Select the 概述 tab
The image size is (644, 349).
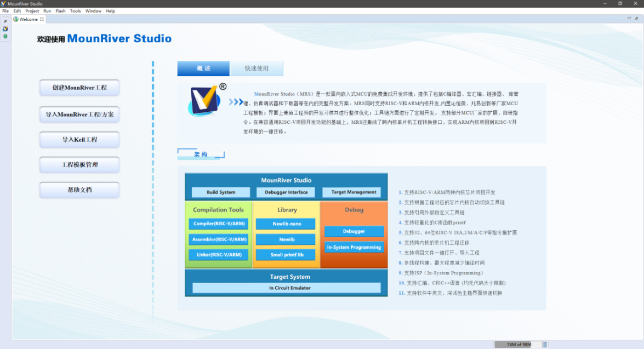(203, 68)
